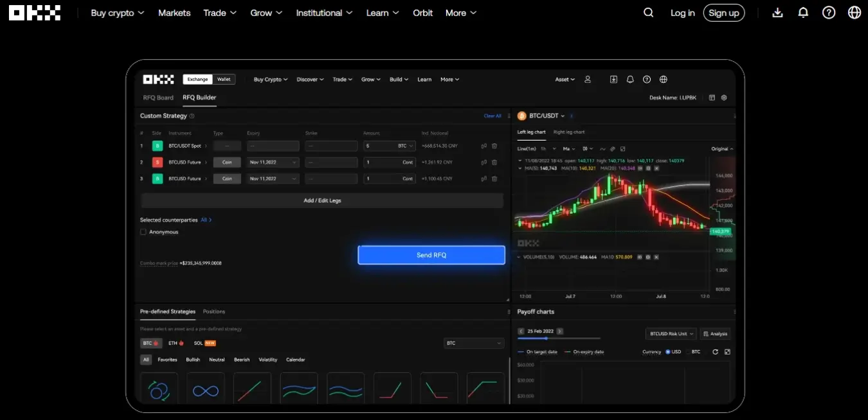The image size is (868, 420).
Task: Select the ruler drawing tool in the chart toolbar
Action: pyautogui.click(x=613, y=148)
